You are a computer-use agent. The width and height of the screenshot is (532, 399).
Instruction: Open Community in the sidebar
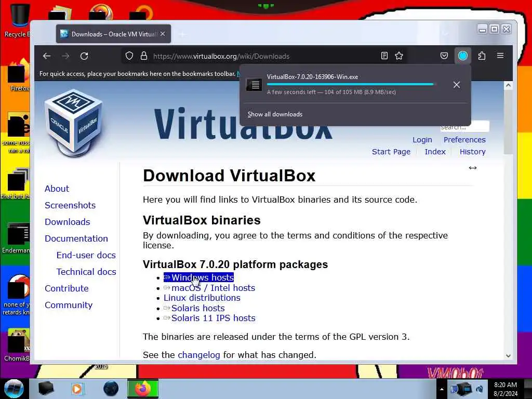[68, 305]
